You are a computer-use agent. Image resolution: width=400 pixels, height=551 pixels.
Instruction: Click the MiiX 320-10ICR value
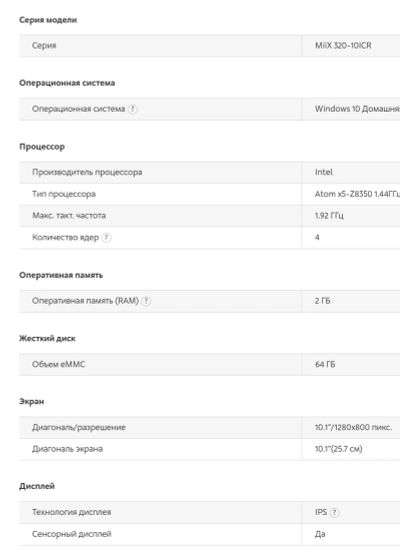[x=343, y=46]
